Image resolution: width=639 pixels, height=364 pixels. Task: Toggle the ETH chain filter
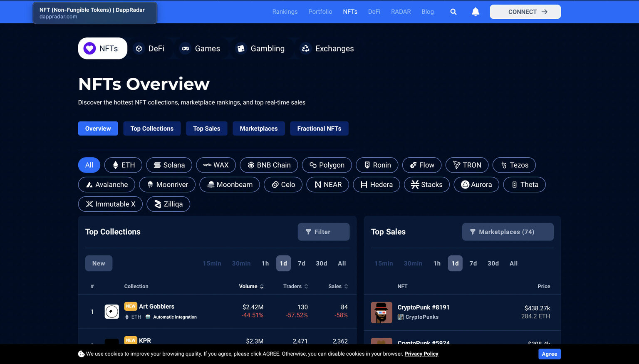click(x=123, y=165)
